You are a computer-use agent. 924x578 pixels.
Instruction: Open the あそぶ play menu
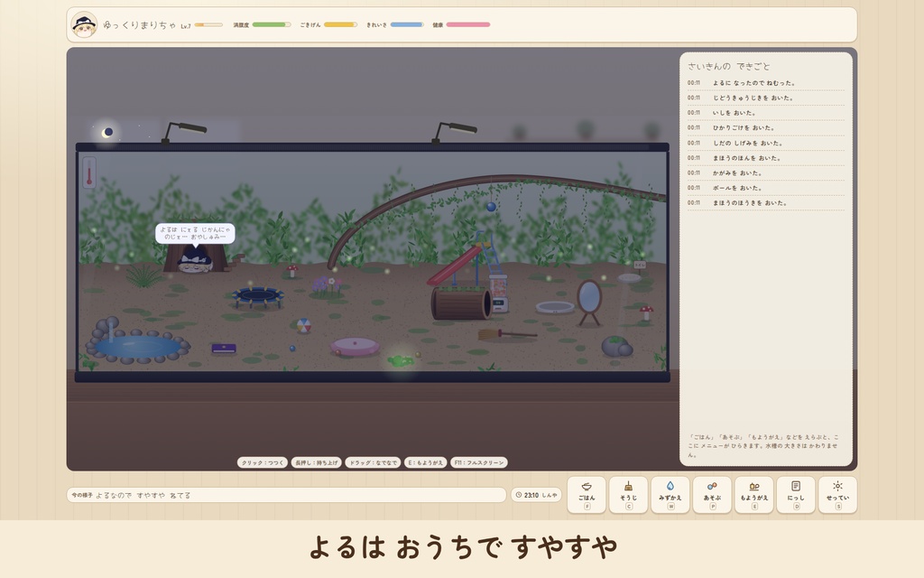click(712, 495)
